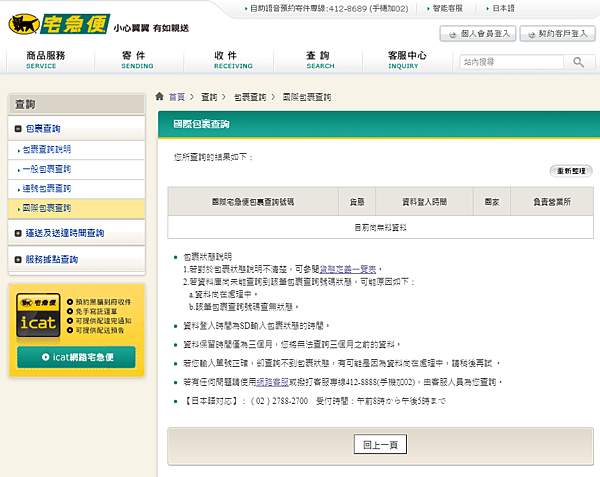Click the home icon in breadcrumb
This screenshot has width=600, height=477.
[x=160, y=96]
